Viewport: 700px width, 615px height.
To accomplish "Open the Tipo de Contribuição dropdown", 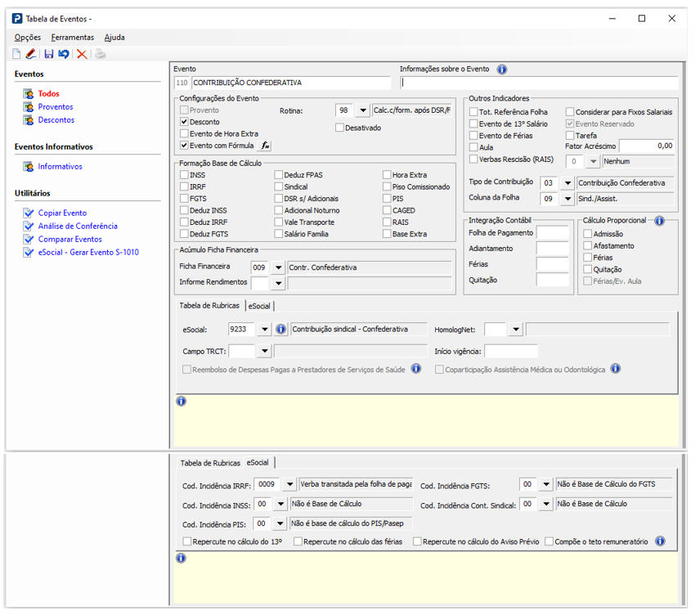I will [568, 183].
